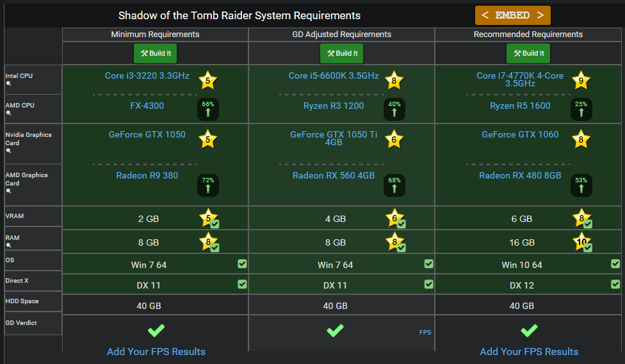625x364 pixels.
Task: Click star rating beside 6 GB VRAM
Action: pos(582,218)
